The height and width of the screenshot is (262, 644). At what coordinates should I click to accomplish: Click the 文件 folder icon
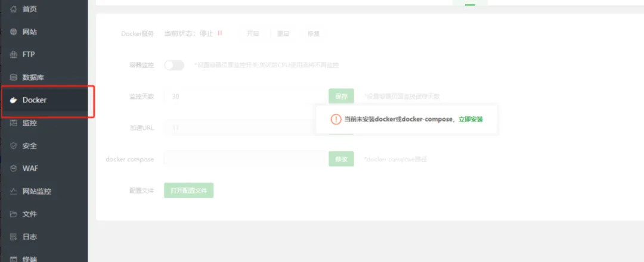point(14,214)
